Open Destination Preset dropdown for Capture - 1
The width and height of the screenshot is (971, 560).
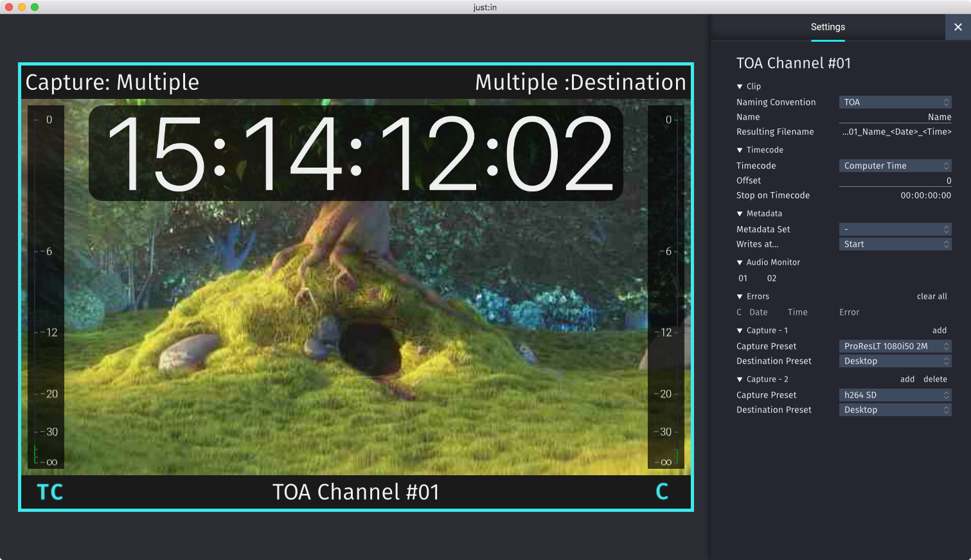[895, 361]
